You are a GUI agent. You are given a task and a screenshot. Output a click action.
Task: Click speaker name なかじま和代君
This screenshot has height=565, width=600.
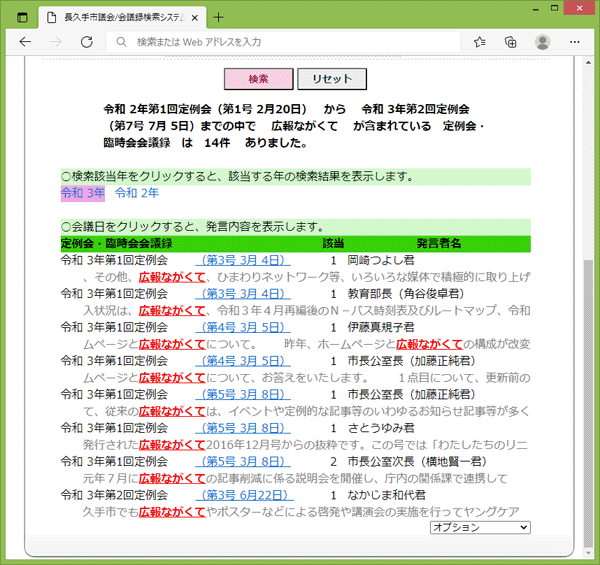click(386, 495)
